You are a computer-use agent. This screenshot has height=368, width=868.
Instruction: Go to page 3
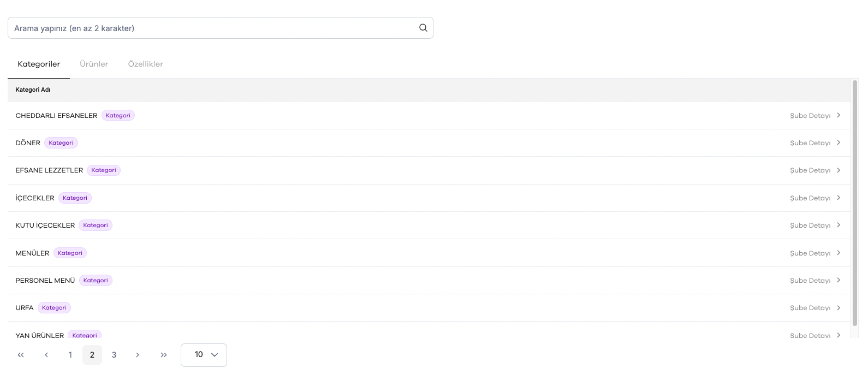(114, 355)
